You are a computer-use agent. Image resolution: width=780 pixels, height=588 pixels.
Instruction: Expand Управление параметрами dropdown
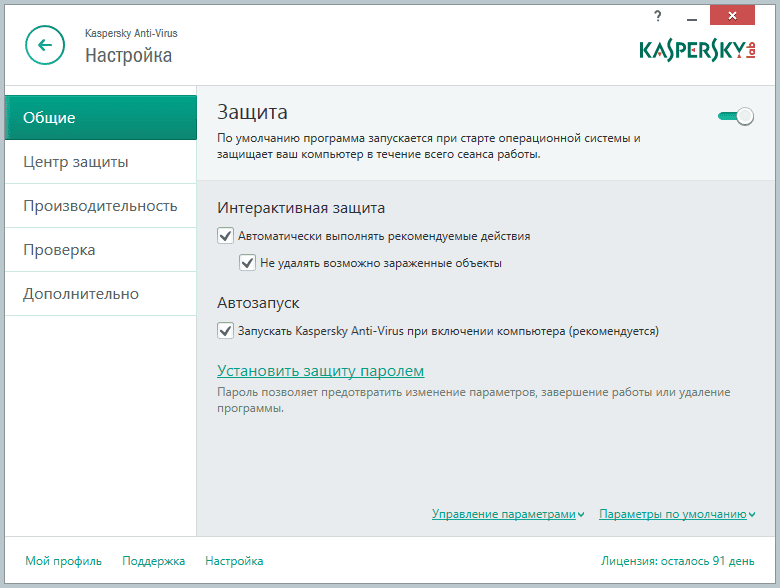[x=508, y=514]
